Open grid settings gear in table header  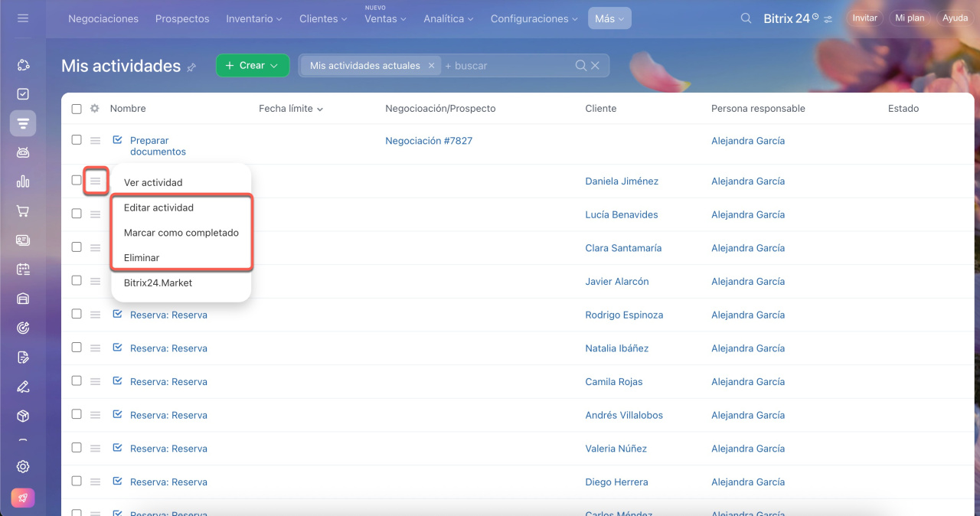[x=95, y=109]
